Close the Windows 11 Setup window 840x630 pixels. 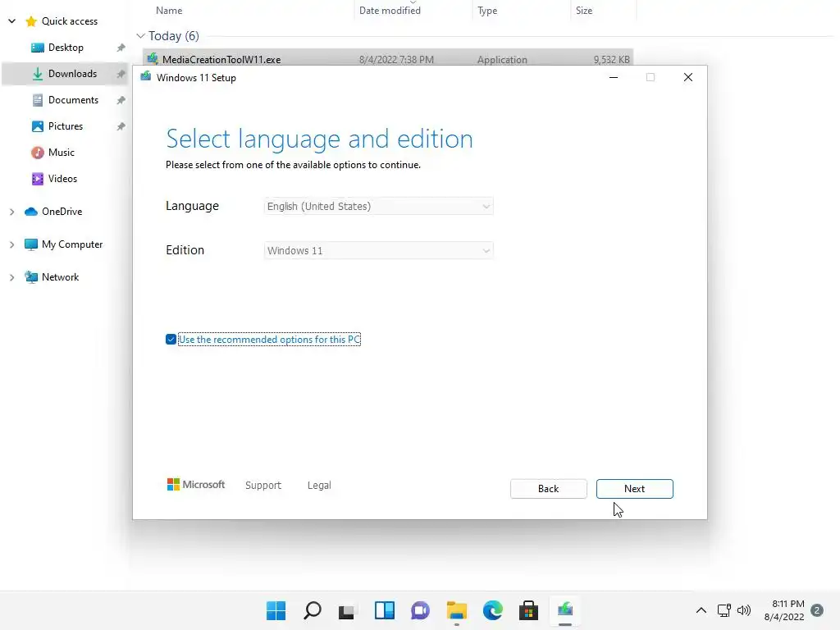tap(688, 77)
